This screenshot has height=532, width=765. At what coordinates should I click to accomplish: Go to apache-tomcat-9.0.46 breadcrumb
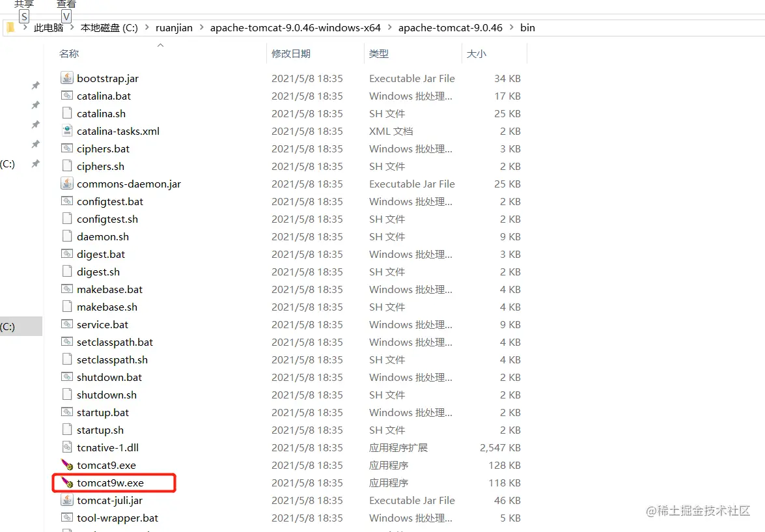coord(451,28)
